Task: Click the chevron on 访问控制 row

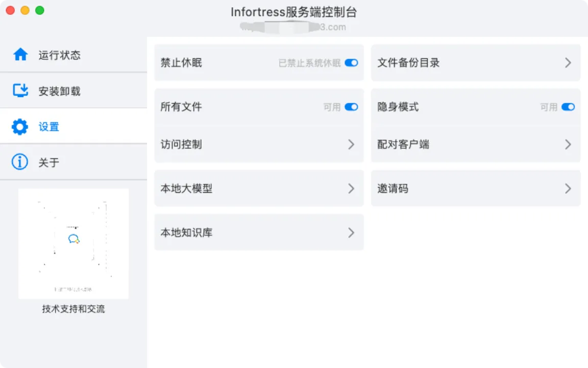Action: pos(351,144)
